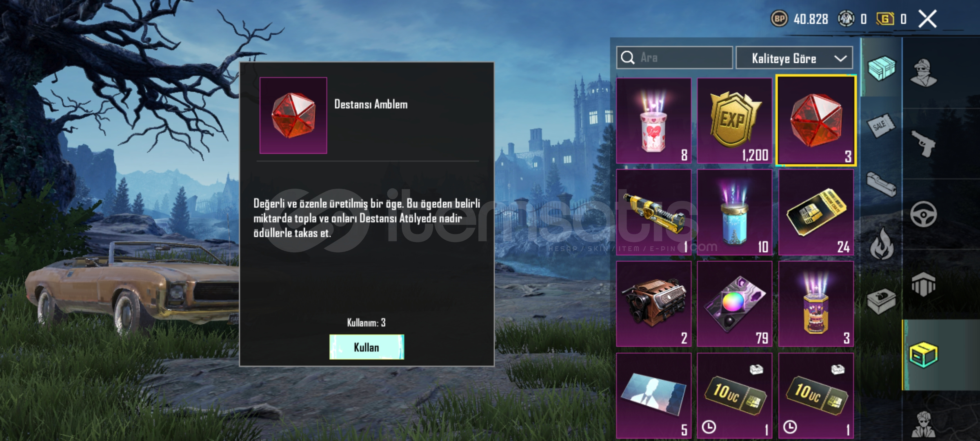
Task: Select the teal supply crate tab
Action: pos(882,68)
